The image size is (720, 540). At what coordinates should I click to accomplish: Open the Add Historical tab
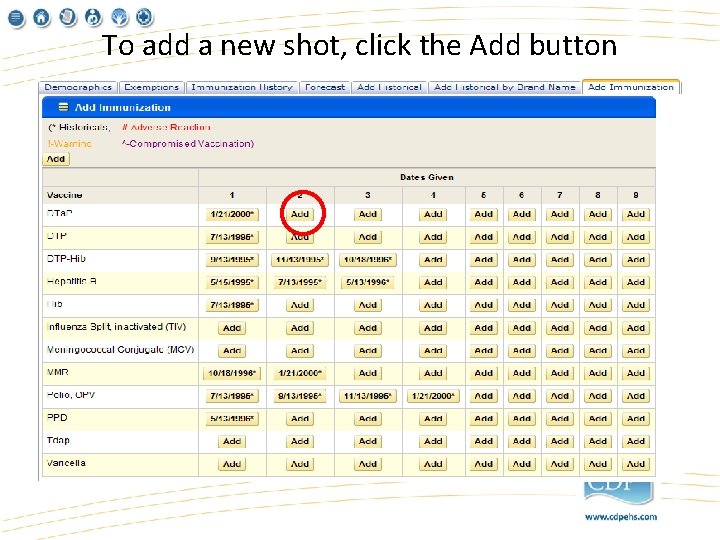(x=389, y=87)
